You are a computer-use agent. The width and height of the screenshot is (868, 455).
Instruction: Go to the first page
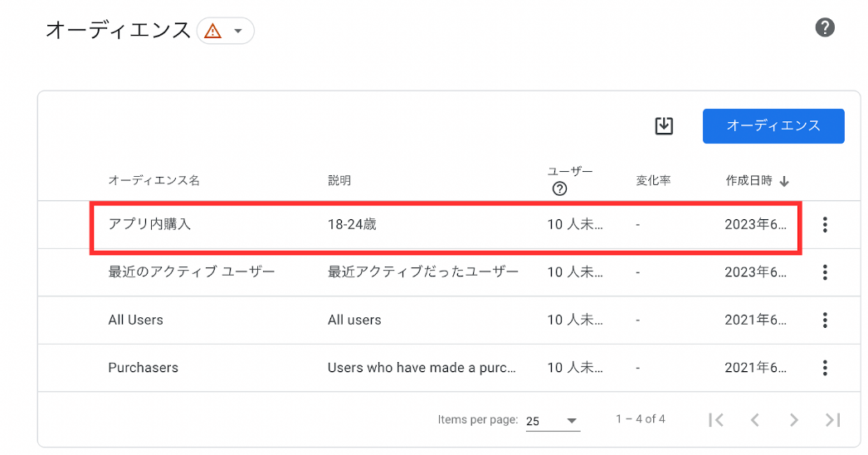pos(716,420)
